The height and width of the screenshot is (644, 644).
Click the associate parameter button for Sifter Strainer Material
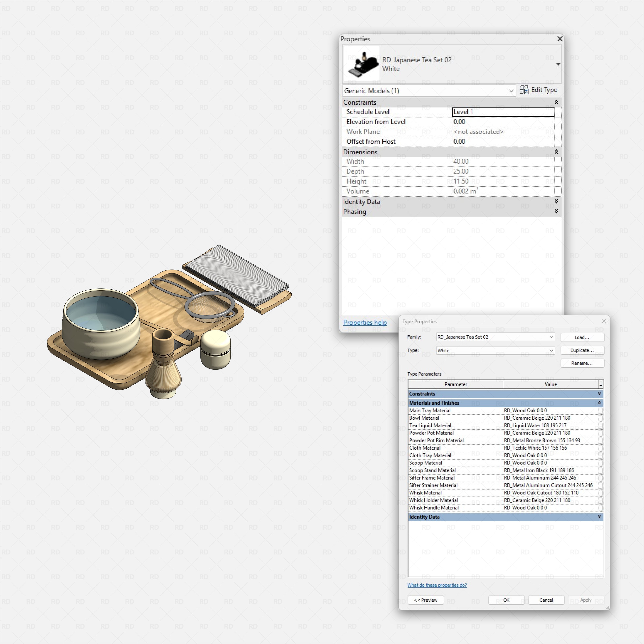click(601, 486)
